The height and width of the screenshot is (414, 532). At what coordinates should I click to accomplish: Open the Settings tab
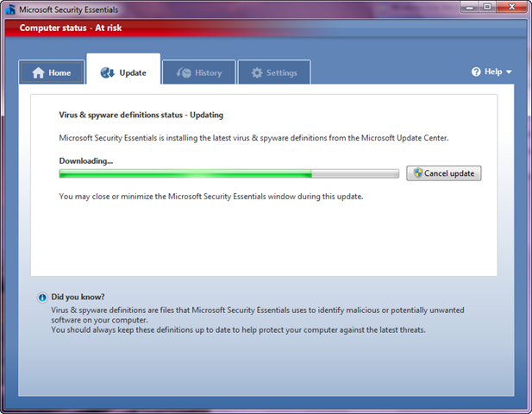pos(274,73)
